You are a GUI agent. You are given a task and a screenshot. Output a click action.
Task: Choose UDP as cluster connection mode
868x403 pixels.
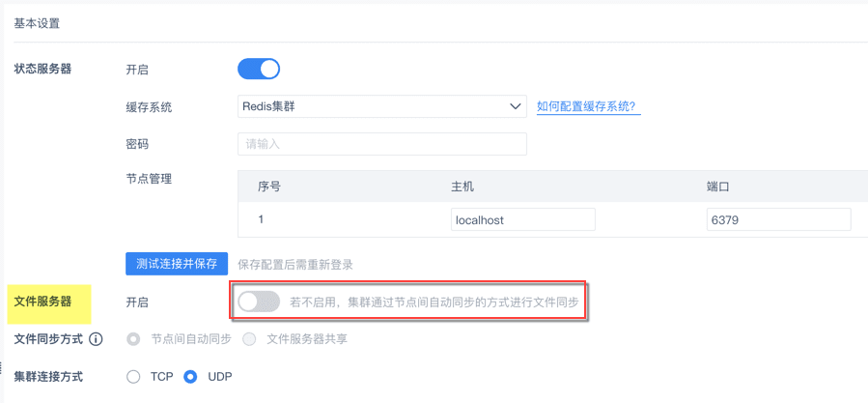point(190,376)
